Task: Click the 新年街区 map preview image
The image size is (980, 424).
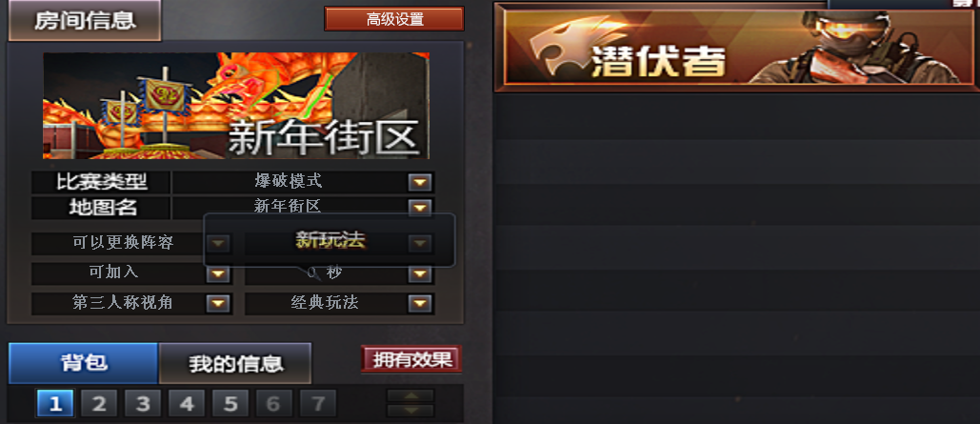Action: click(236, 106)
